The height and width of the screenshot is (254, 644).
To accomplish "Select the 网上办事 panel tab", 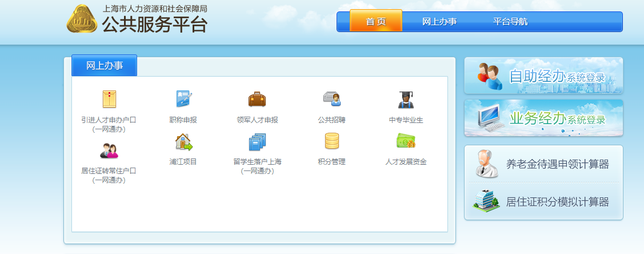I will pos(105,65).
